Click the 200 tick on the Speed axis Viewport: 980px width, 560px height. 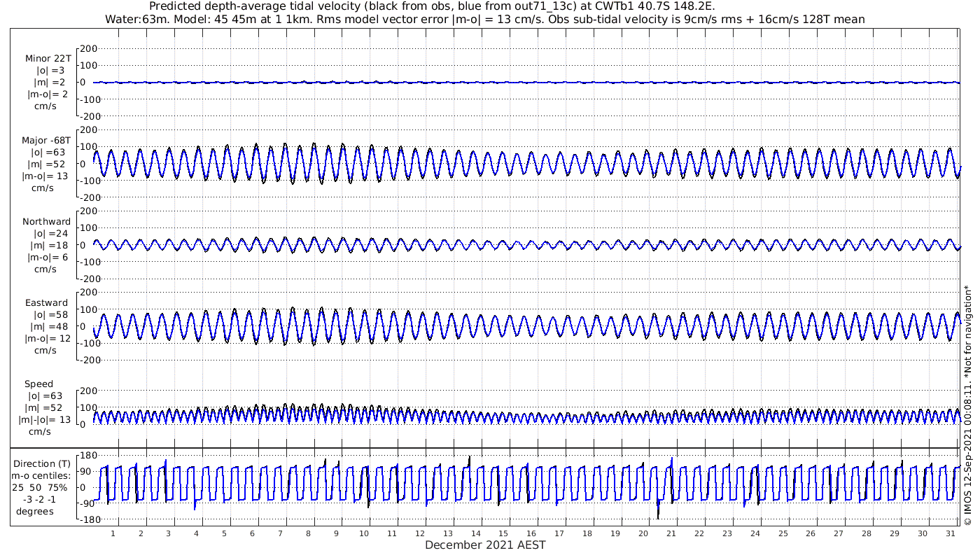[87, 391]
